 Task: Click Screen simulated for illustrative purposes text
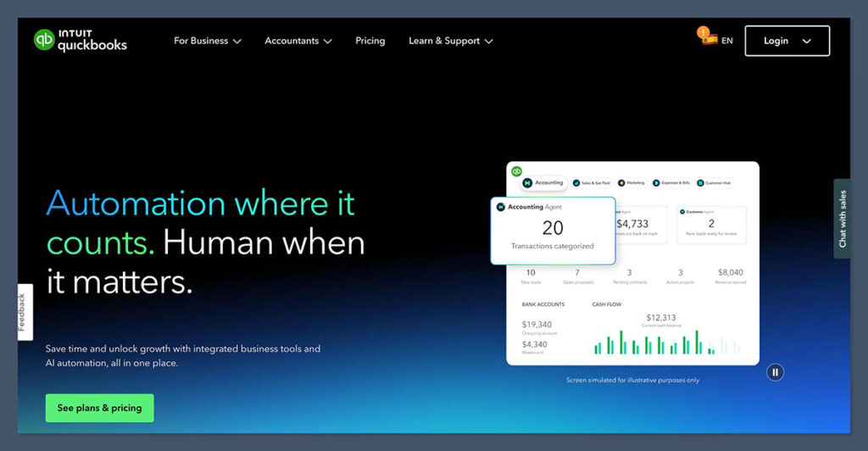(x=632, y=380)
